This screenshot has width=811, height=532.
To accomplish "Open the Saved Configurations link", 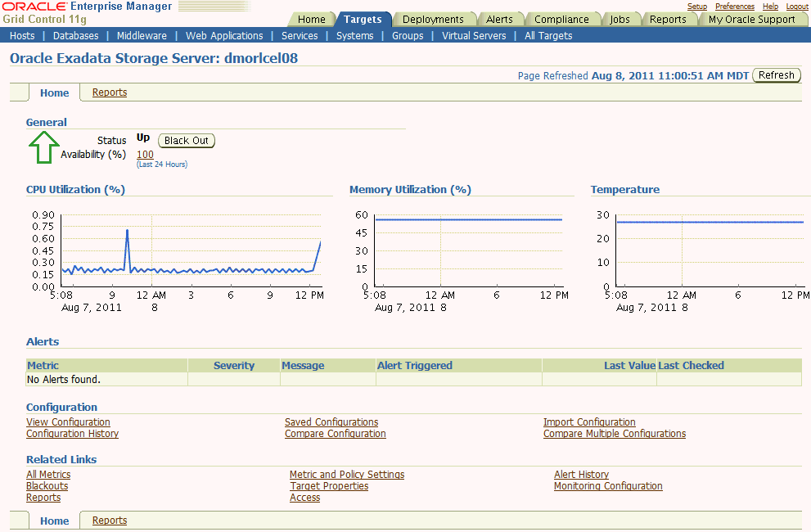I will pyautogui.click(x=331, y=422).
